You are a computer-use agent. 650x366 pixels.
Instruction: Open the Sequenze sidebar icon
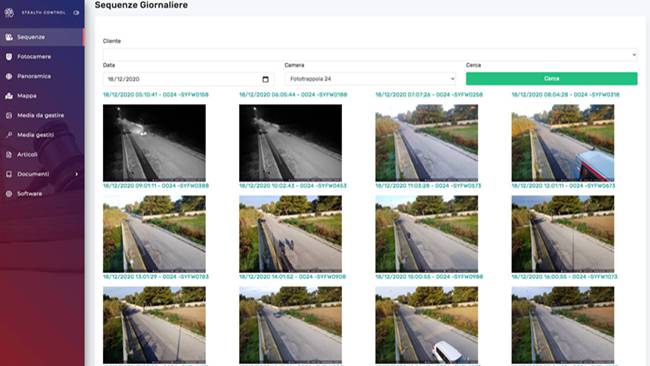point(9,37)
